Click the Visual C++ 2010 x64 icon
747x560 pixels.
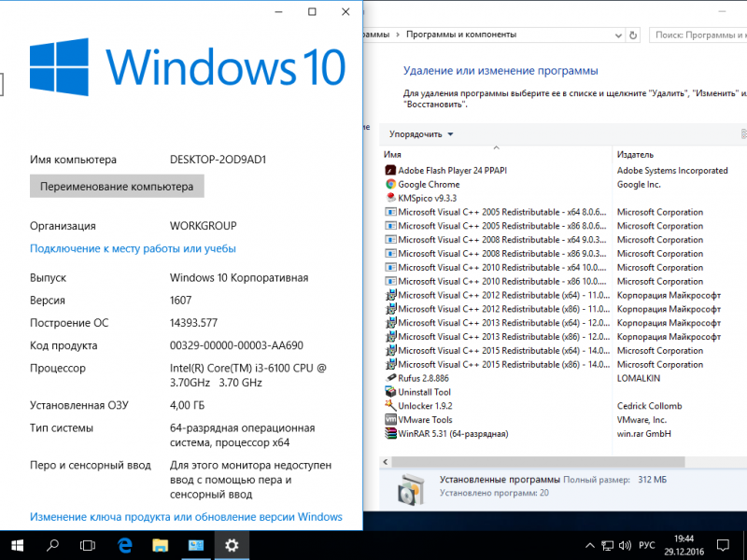(x=390, y=267)
